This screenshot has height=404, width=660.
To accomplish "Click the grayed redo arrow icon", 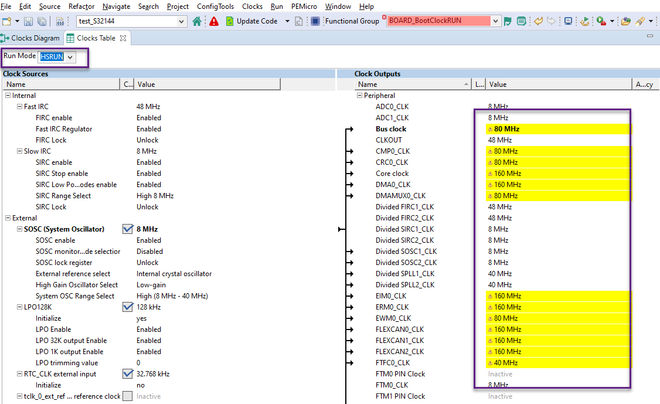I will (551, 21).
